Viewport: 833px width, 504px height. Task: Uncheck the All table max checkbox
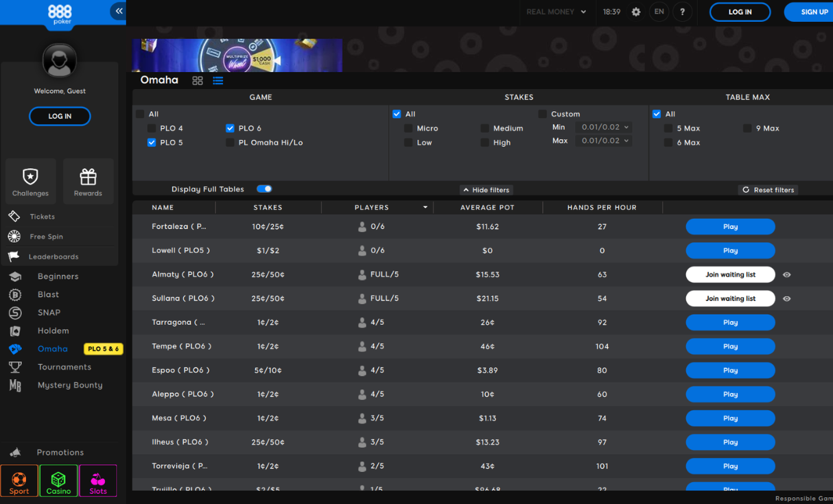(x=657, y=114)
